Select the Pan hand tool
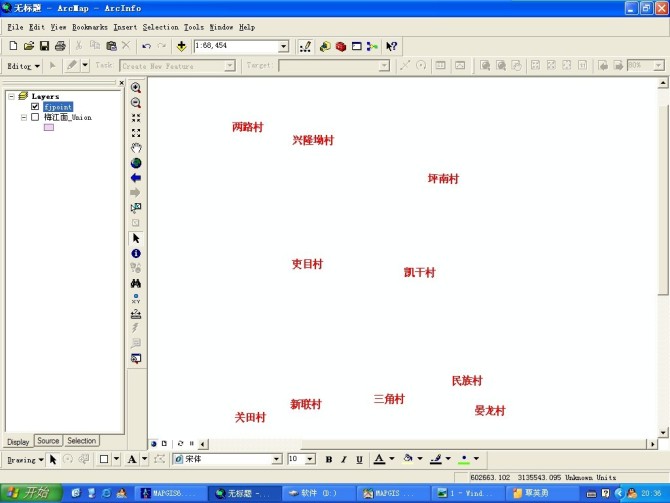This screenshot has width=670, height=503. pos(136,148)
